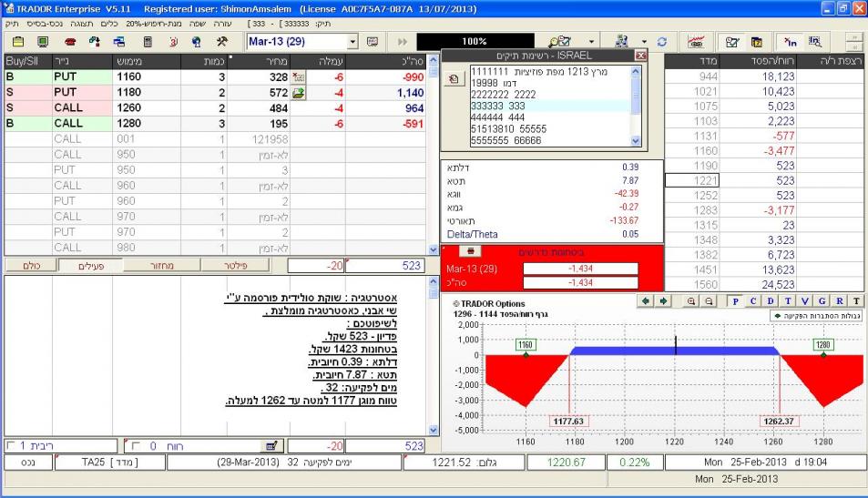The image size is (868, 498).
Task: Click the red telephone toolbar icon
Action: (x=69, y=42)
